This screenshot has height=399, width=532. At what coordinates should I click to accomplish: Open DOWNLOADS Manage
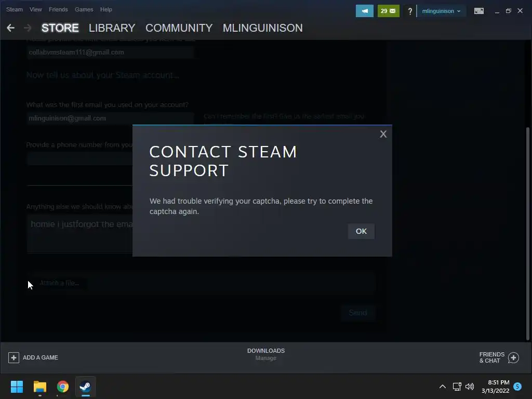pos(265,354)
